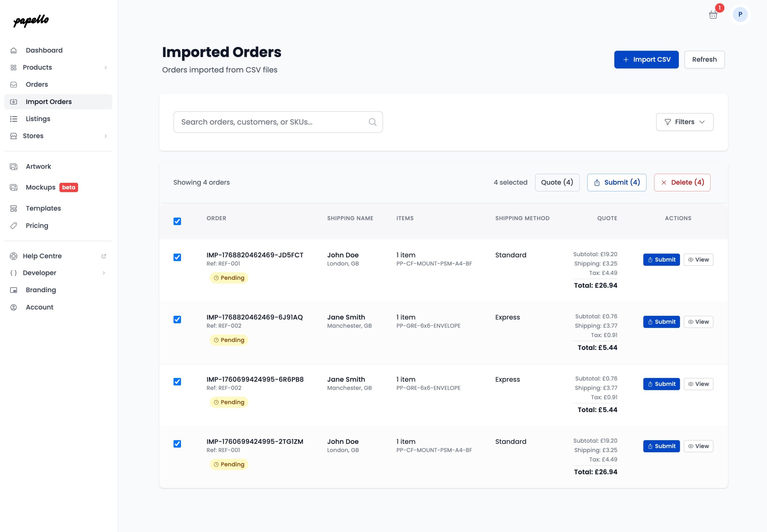Image resolution: width=767 pixels, height=532 pixels.
Task: Click the Help Centre external link icon
Action: point(104,256)
